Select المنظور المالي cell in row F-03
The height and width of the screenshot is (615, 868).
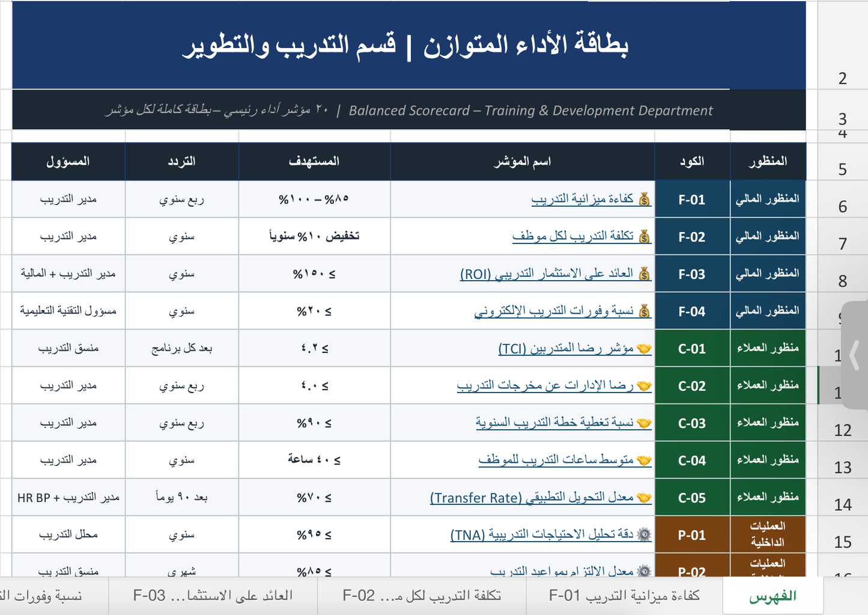click(768, 274)
